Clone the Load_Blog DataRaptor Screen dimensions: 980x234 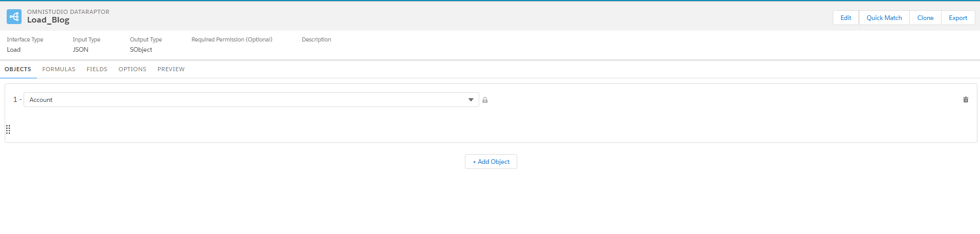click(x=925, y=18)
